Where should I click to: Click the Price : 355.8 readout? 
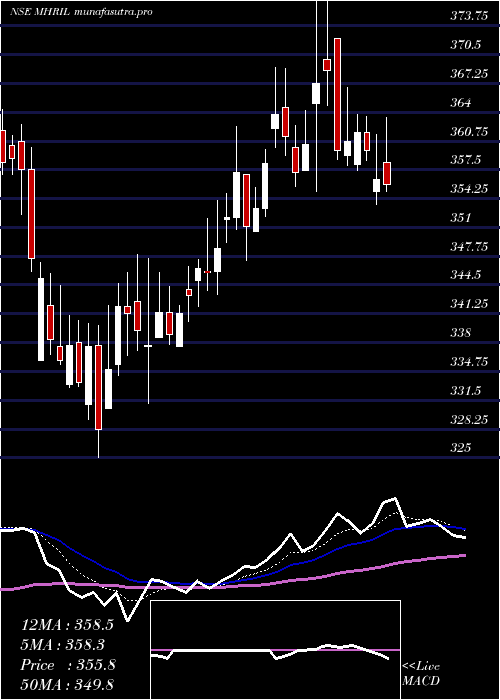[68, 665]
